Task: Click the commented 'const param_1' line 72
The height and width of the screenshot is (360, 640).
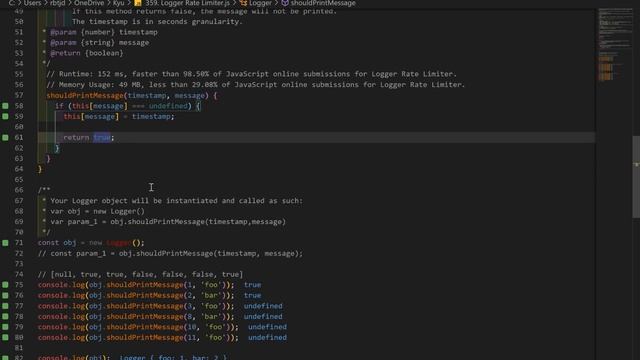Action: pos(170,253)
